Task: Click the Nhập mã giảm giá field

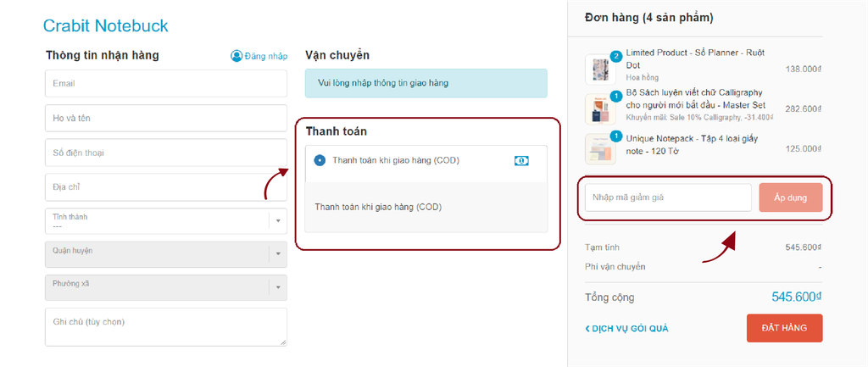Action: [668, 197]
